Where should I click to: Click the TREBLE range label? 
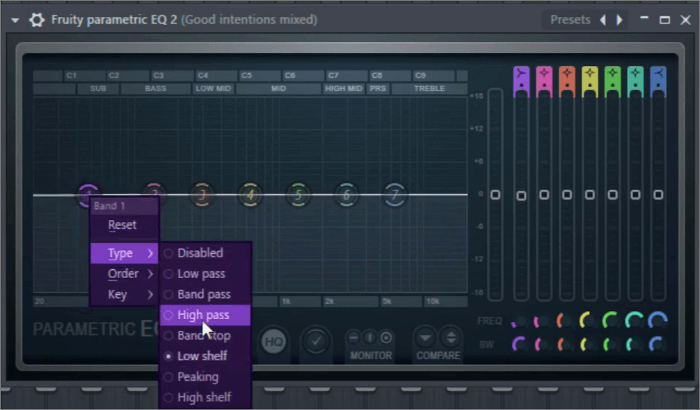point(429,88)
